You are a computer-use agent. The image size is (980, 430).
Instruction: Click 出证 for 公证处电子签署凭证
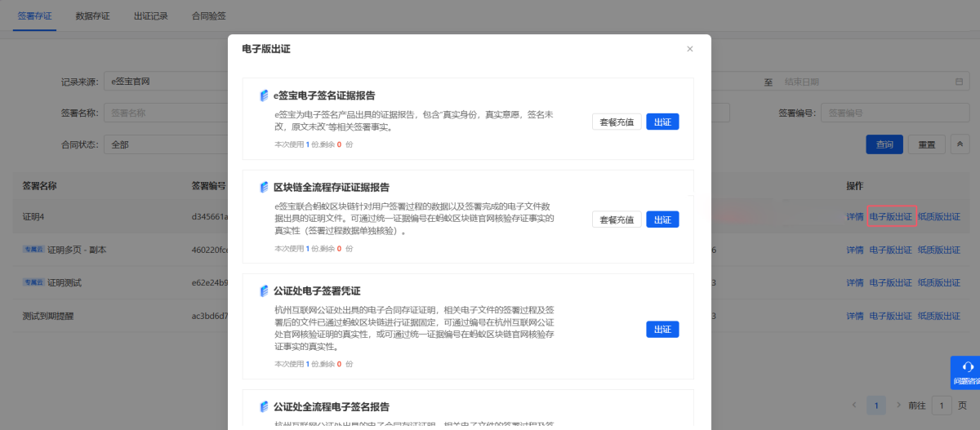click(x=662, y=329)
